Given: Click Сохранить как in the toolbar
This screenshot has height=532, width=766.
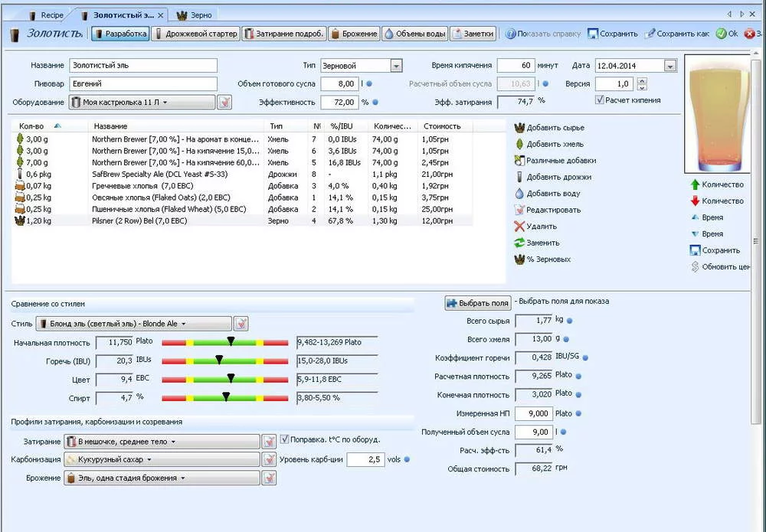Looking at the screenshot, I should (676, 34).
